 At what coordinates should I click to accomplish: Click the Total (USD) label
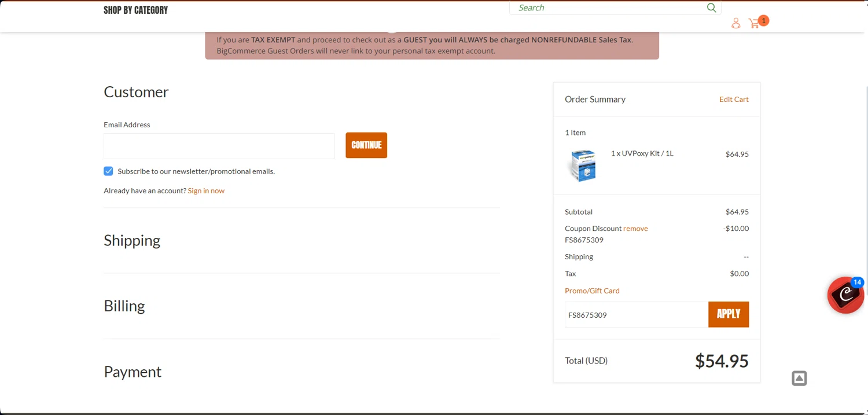tap(586, 361)
